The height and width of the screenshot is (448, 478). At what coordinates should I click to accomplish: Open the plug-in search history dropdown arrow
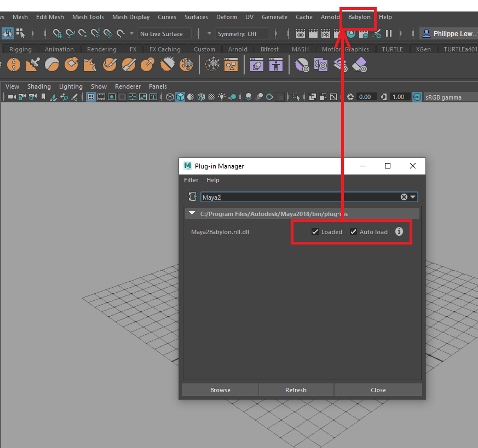point(413,197)
